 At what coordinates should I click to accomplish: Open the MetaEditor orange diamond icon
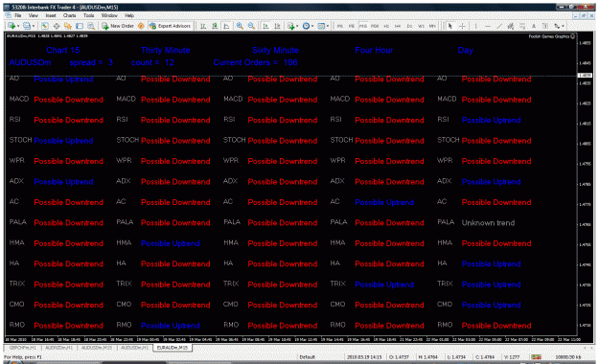[x=141, y=26]
